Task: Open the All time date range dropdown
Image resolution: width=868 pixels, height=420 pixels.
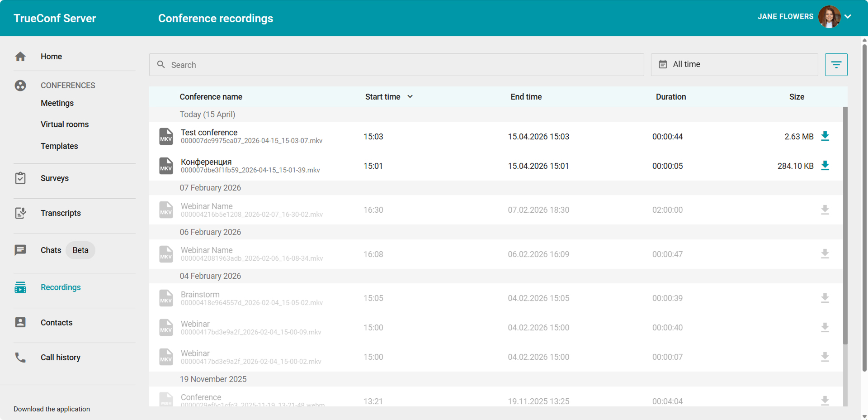Action: [x=734, y=65]
